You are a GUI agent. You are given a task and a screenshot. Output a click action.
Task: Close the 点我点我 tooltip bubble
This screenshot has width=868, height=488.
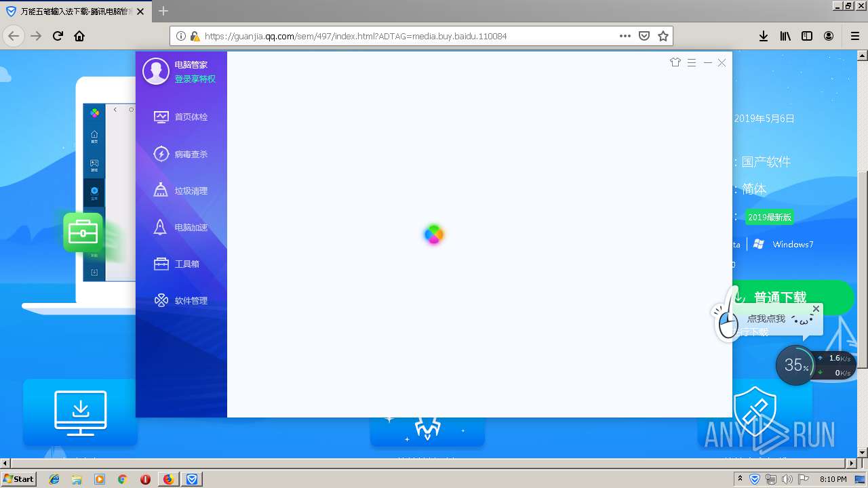[x=816, y=308]
